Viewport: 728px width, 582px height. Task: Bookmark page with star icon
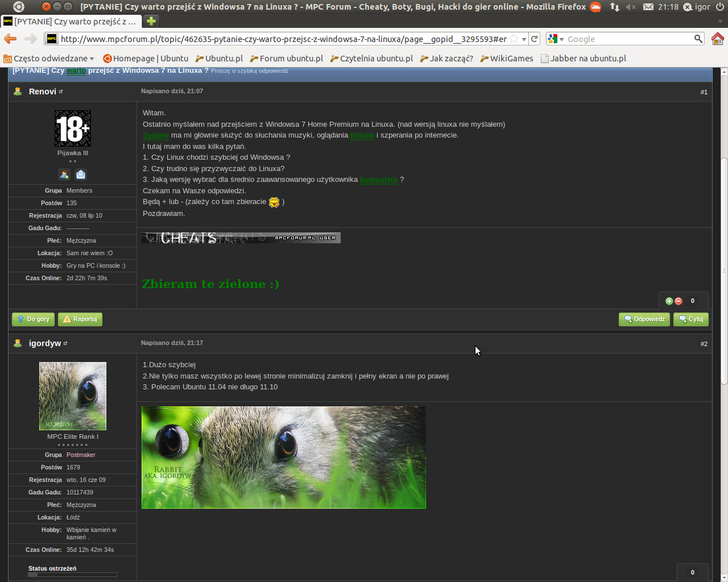click(x=514, y=39)
